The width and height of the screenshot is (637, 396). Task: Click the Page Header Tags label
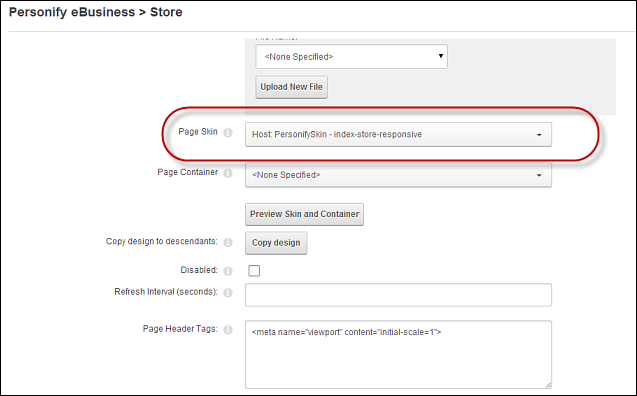click(180, 329)
